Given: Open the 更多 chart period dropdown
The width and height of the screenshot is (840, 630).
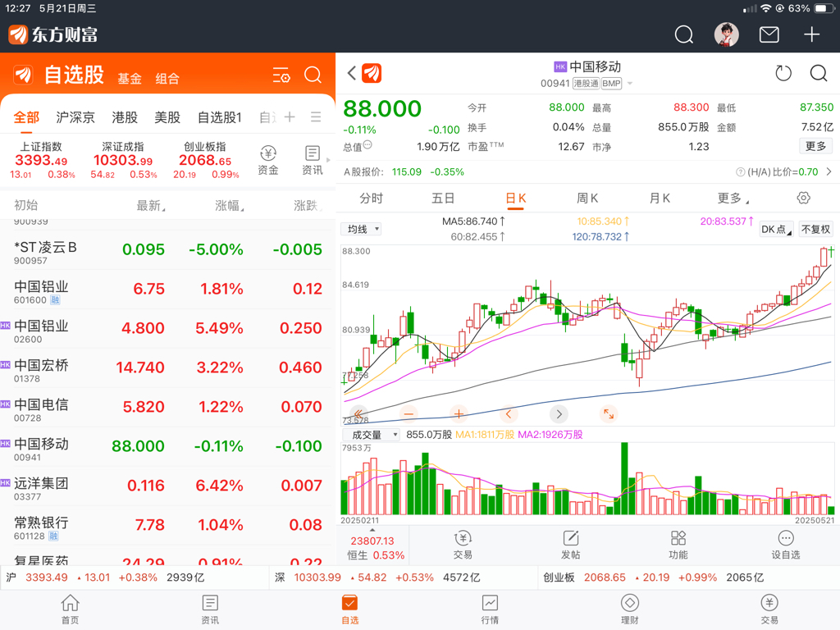Looking at the screenshot, I should tap(733, 199).
